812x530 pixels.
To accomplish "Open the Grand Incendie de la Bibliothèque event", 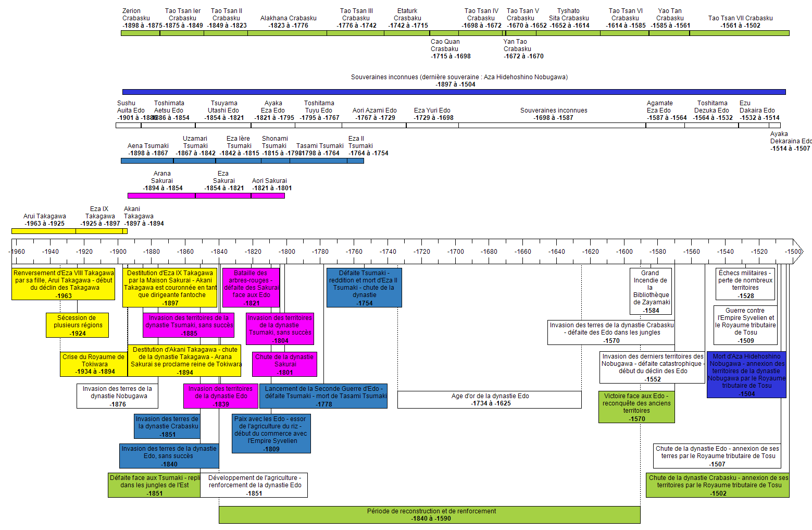I will [x=651, y=291].
